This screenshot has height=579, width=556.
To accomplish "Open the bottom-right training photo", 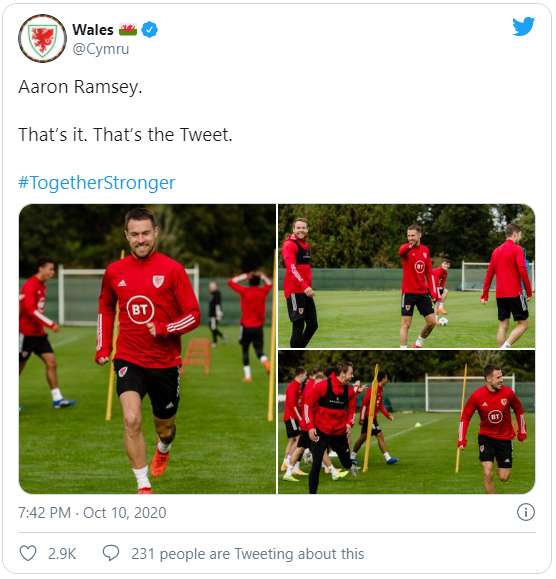I will click(x=406, y=422).
